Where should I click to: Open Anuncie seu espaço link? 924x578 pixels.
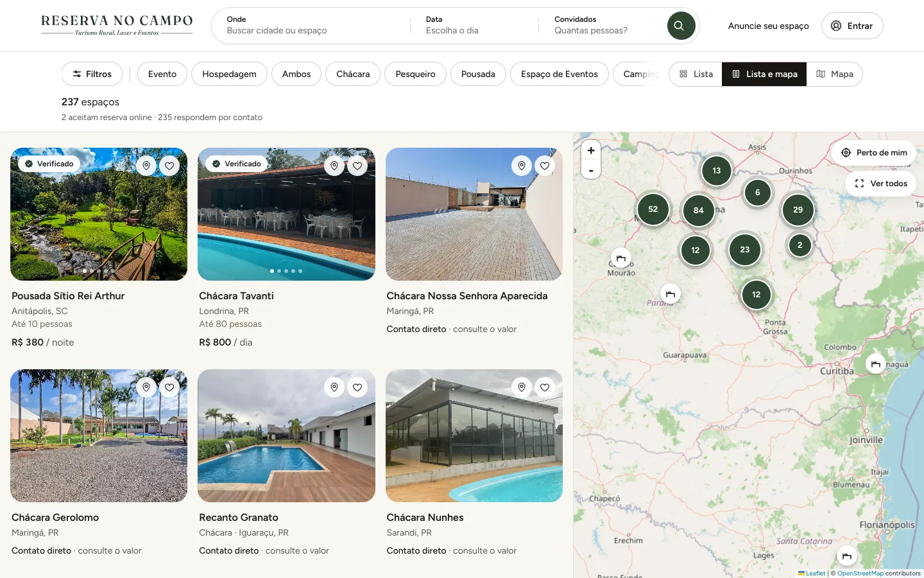pyautogui.click(x=768, y=26)
